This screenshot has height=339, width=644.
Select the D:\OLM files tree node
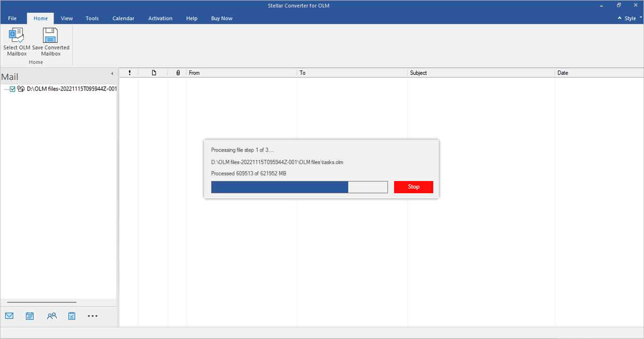pyautogui.click(x=72, y=89)
